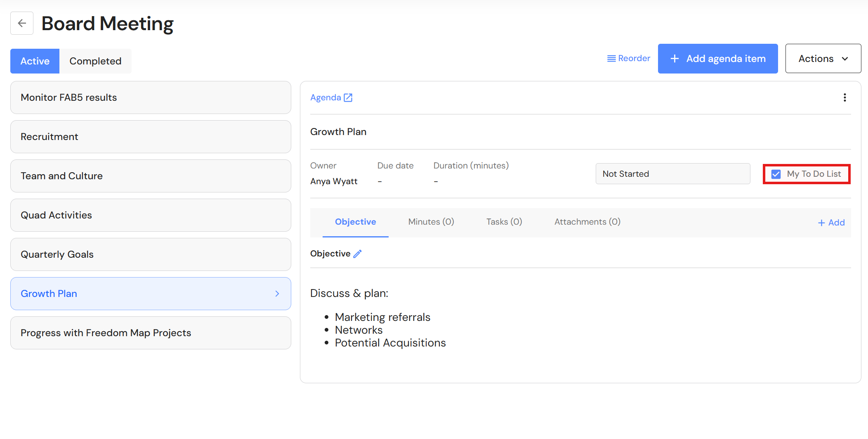
Task: Toggle the My To Do List checkbox
Action: tap(776, 174)
